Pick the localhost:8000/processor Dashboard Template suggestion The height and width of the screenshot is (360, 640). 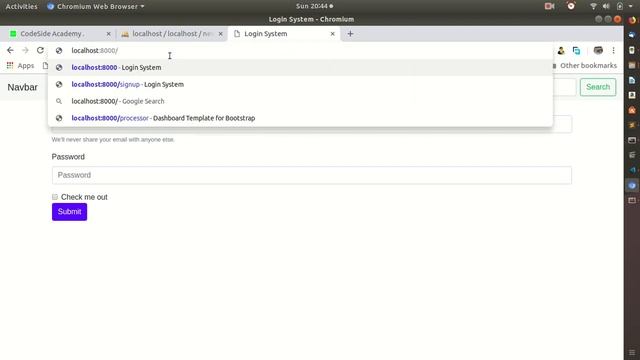[300, 118]
